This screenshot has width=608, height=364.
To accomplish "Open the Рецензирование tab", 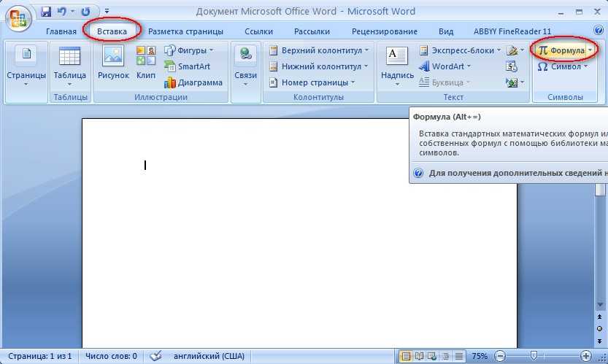I will click(384, 31).
